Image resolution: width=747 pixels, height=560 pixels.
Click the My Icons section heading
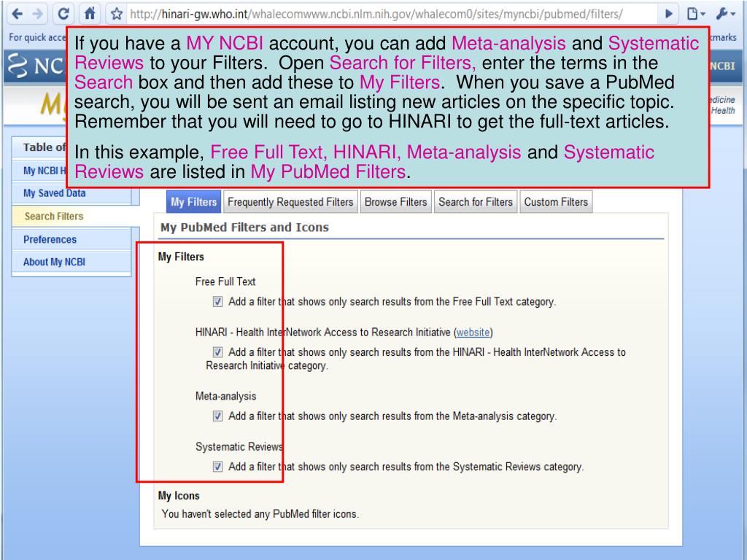pyautogui.click(x=179, y=495)
